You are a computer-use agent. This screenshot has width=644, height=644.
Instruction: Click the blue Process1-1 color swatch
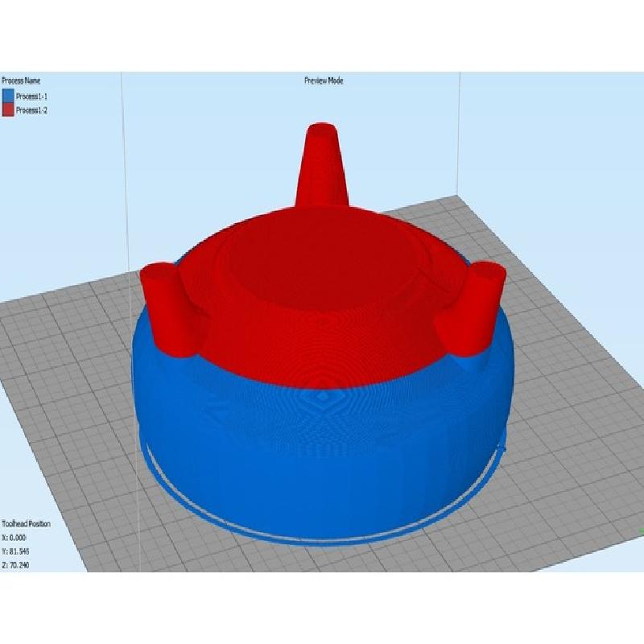(9, 96)
